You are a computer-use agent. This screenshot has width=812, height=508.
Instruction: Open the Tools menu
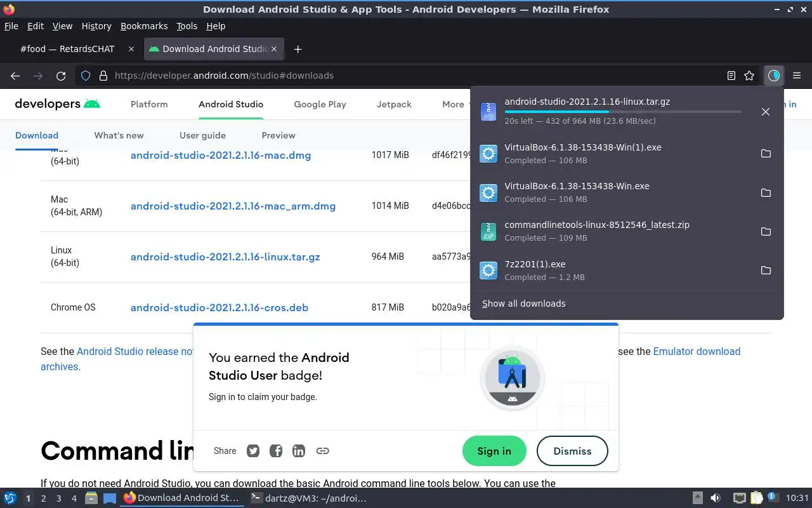tap(187, 26)
